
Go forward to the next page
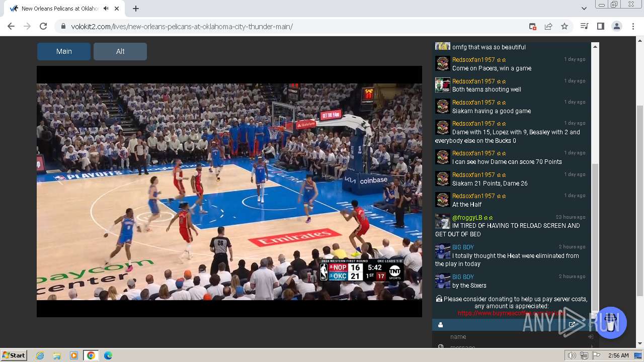(27, 26)
